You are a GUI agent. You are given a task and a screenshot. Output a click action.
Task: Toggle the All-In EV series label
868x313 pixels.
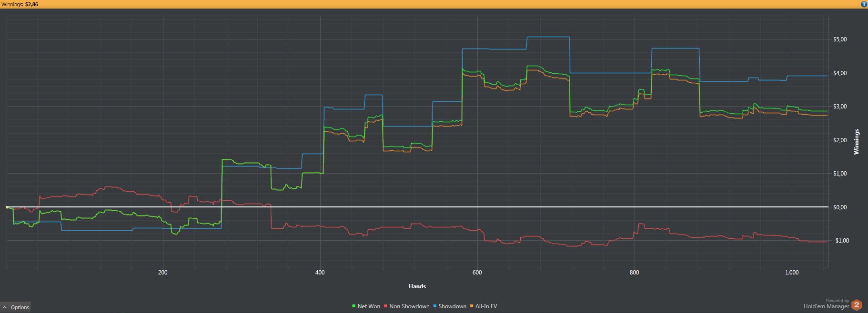(486, 306)
